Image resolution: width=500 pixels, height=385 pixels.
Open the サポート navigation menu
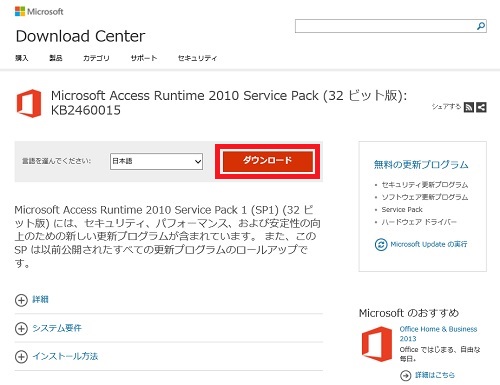click(x=144, y=58)
